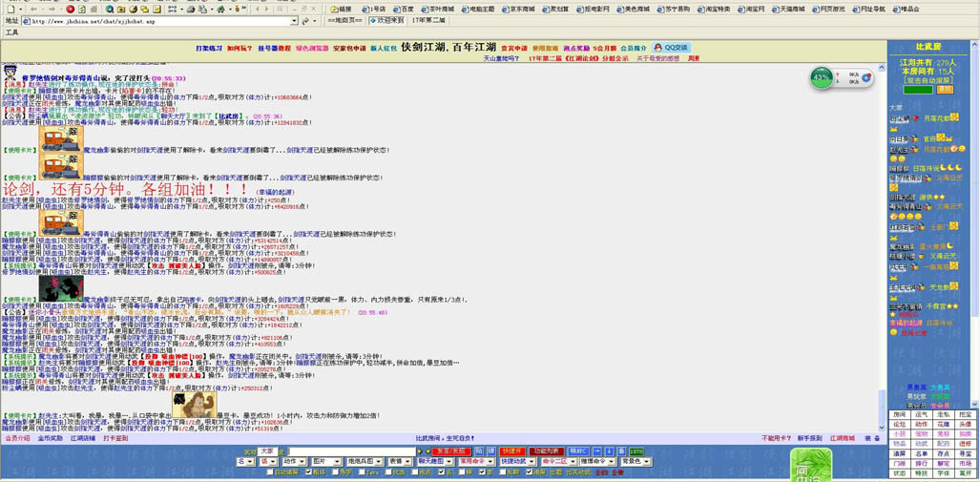Click the Search magnifier icon in the browser toolbar
Viewport: 980px width, 482px height.
(110, 10)
